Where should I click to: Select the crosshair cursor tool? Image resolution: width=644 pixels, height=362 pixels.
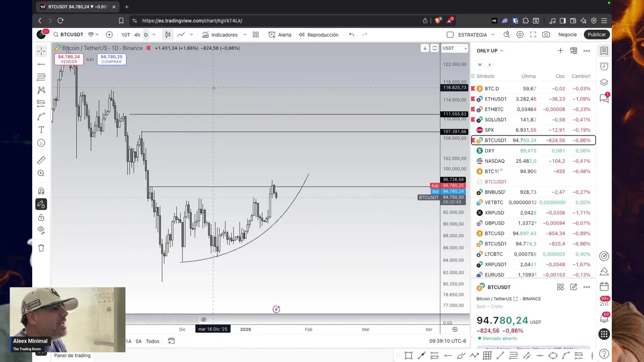(x=41, y=51)
